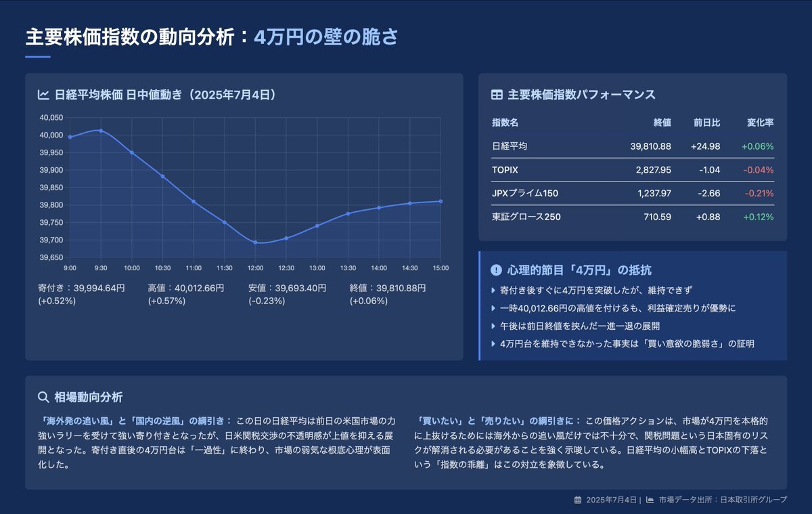The width and height of the screenshot is (812, 514).
Task: Click the line chart icon beside 日経平均株価 heading
Action: [43, 95]
